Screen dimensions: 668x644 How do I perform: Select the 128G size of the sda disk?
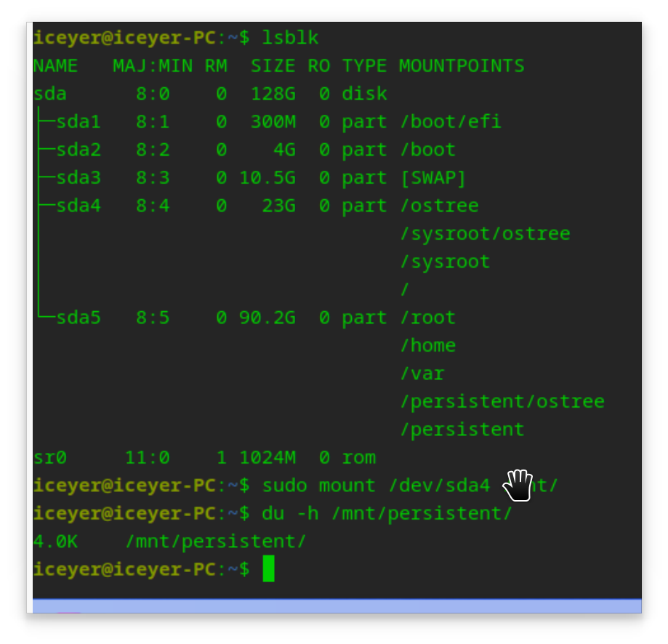point(273,94)
